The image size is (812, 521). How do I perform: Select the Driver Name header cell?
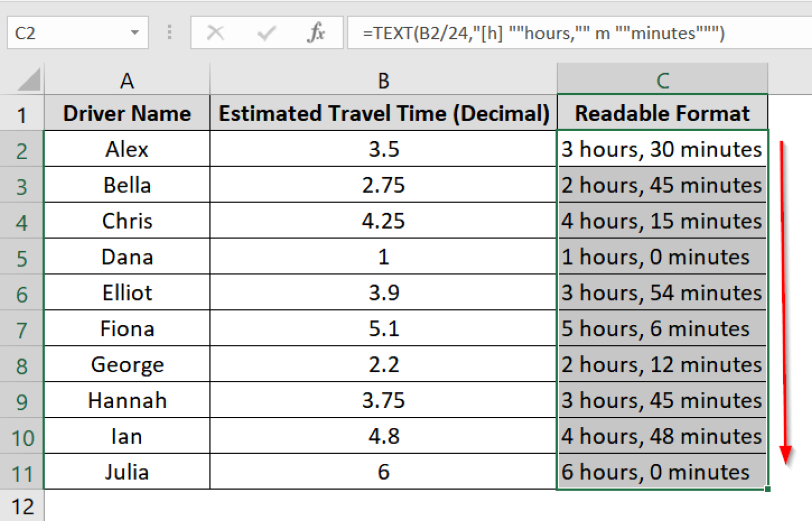tap(127, 113)
